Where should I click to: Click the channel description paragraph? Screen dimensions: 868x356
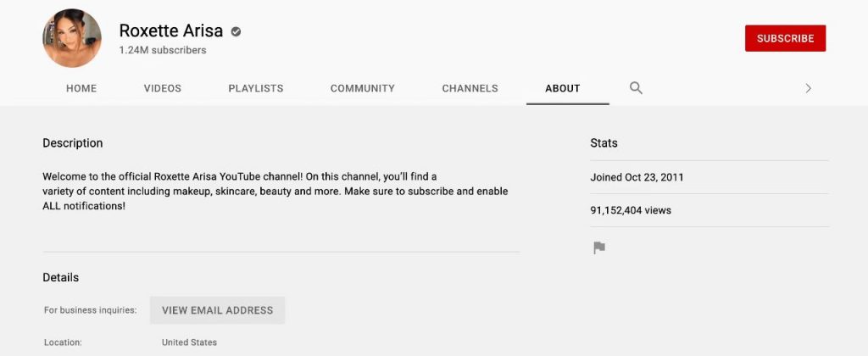(275, 192)
